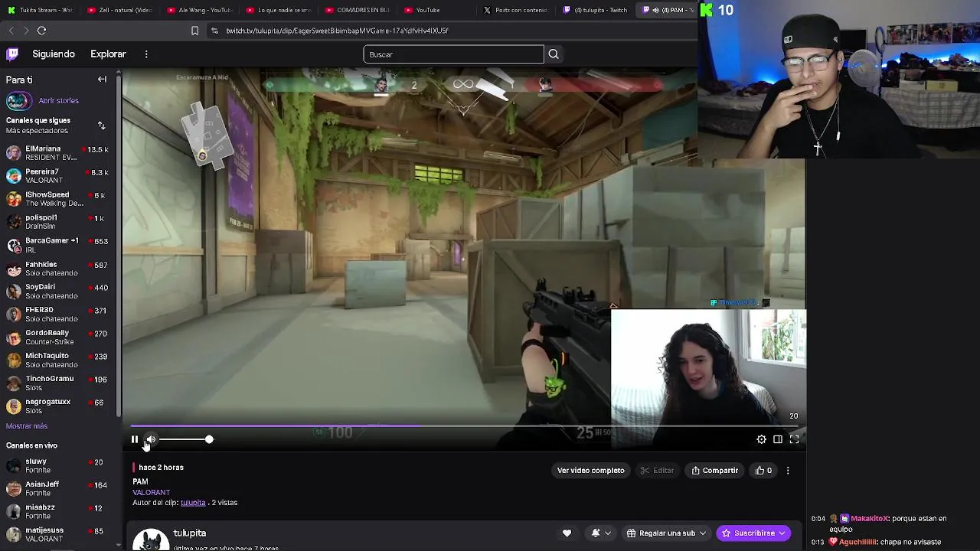
Task: Open clip author tulupita link
Action: pyautogui.click(x=193, y=503)
